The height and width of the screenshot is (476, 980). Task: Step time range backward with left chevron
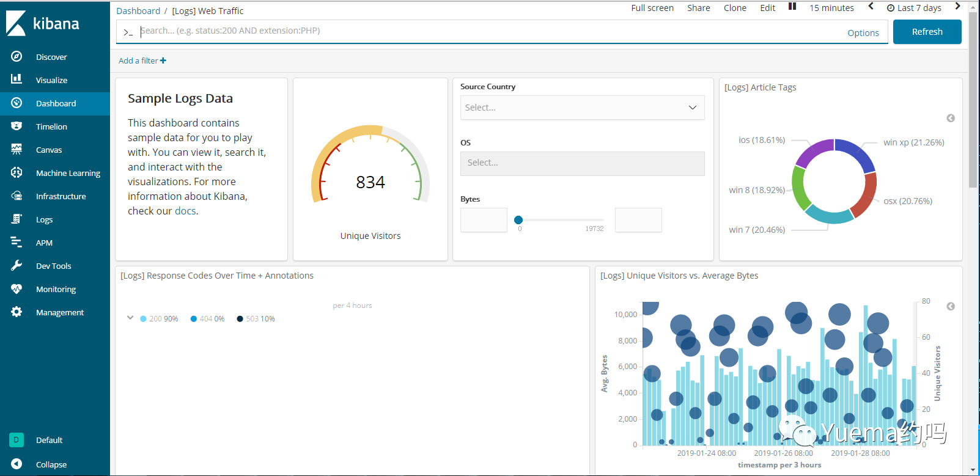point(871,7)
